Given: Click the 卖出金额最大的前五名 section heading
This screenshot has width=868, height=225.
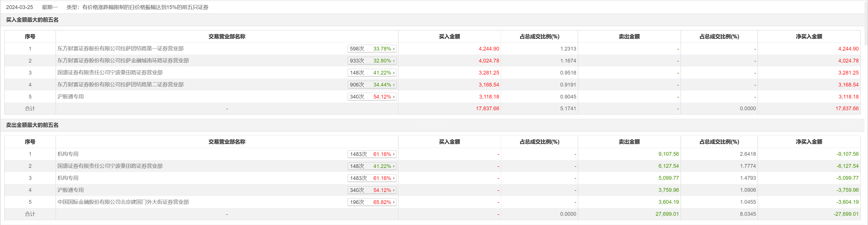Looking at the screenshot, I should [x=32, y=125].
